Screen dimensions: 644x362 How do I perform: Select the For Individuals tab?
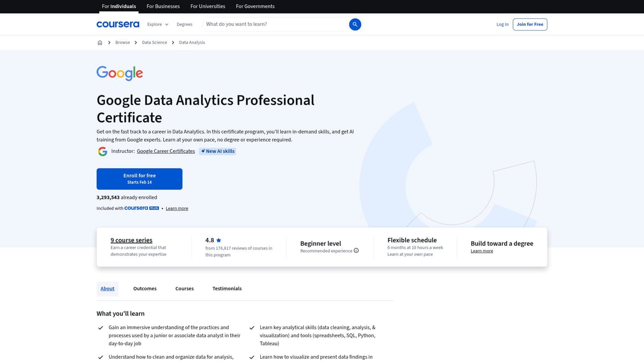[x=119, y=6]
